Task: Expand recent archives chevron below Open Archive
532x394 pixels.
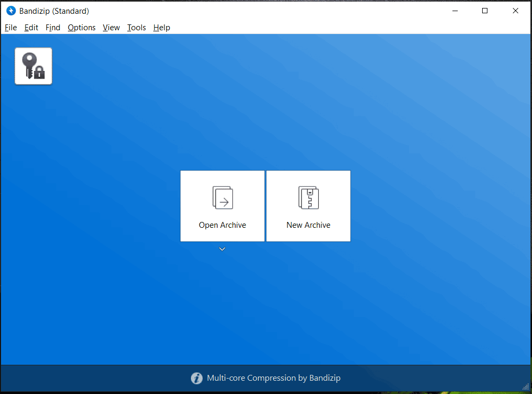Action: tap(222, 249)
